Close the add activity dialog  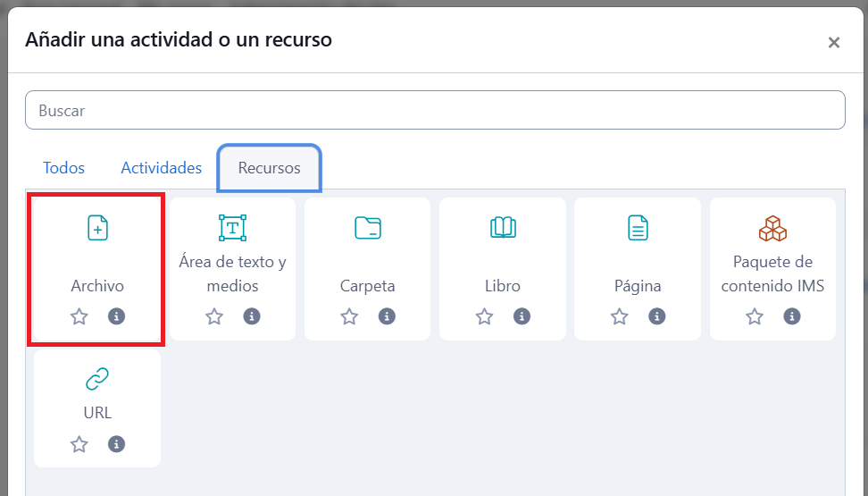[834, 42]
